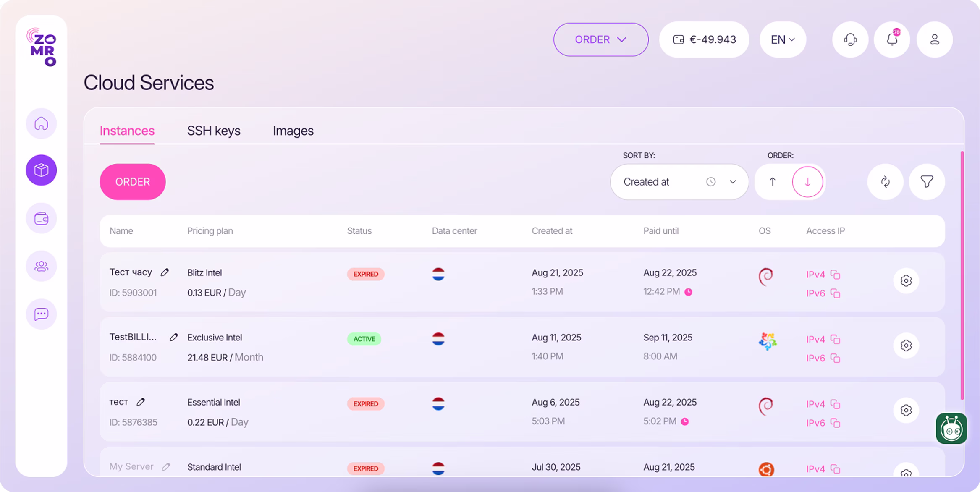Image resolution: width=980 pixels, height=492 pixels.
Task: Open the user profile icon
Action: pyautogui.click(x=935, y=39)
